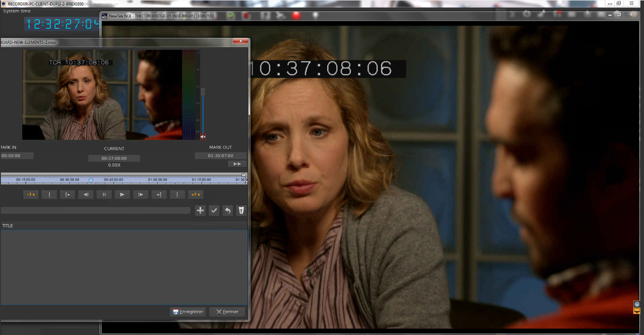Set mark out with the closing brace button
644x335 pixels.
[177, 194]
